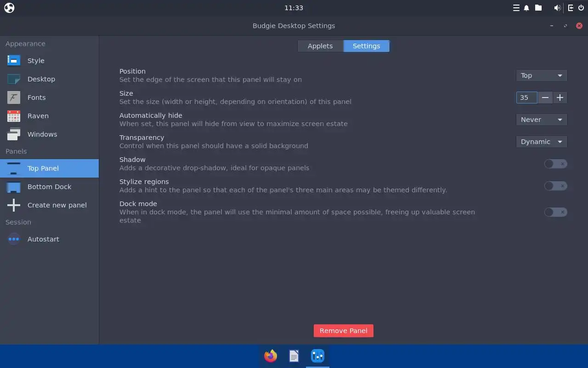Image resolution: width=588 pixels, height=368 pixels.
Task: Click the Bottom Dock icon
Action: (x=14, y=187)
